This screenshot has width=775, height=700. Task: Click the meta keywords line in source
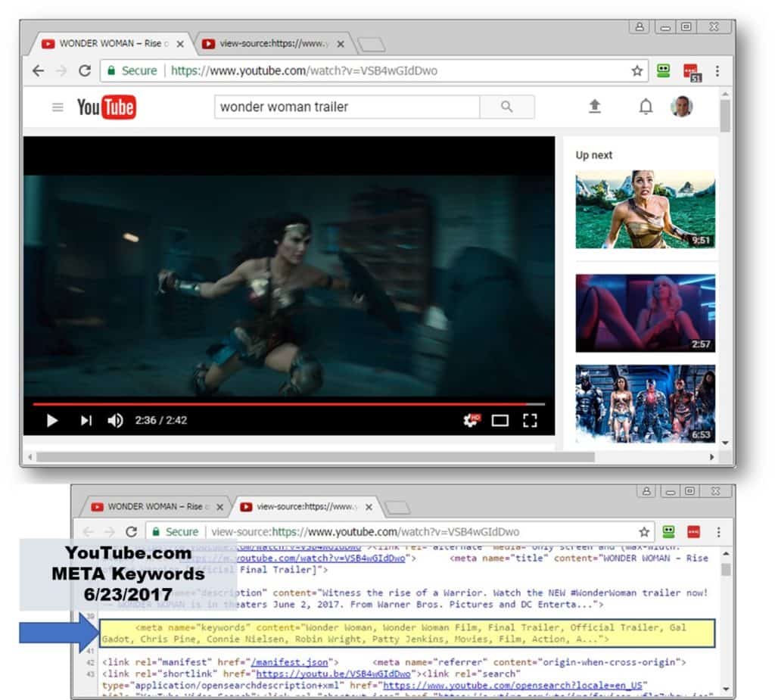click(407, 633)
